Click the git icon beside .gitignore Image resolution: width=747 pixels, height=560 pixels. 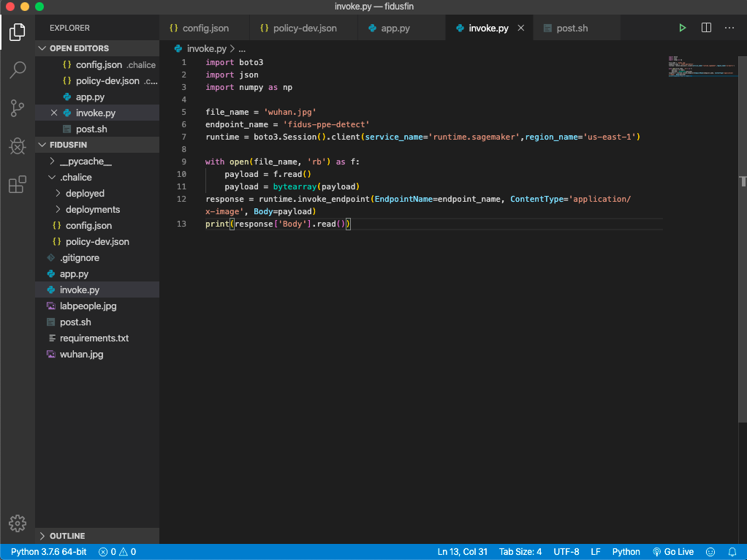[x=51, y=258]
